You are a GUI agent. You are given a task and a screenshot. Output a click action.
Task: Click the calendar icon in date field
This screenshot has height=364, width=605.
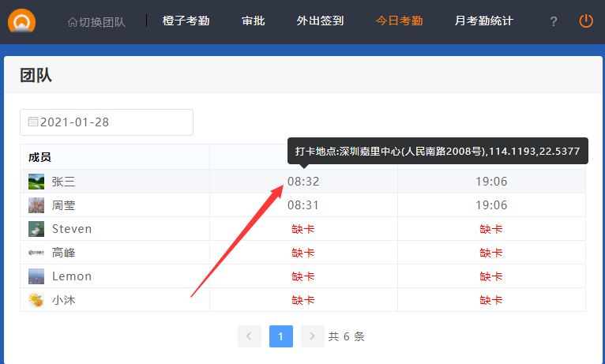(33, 122)
